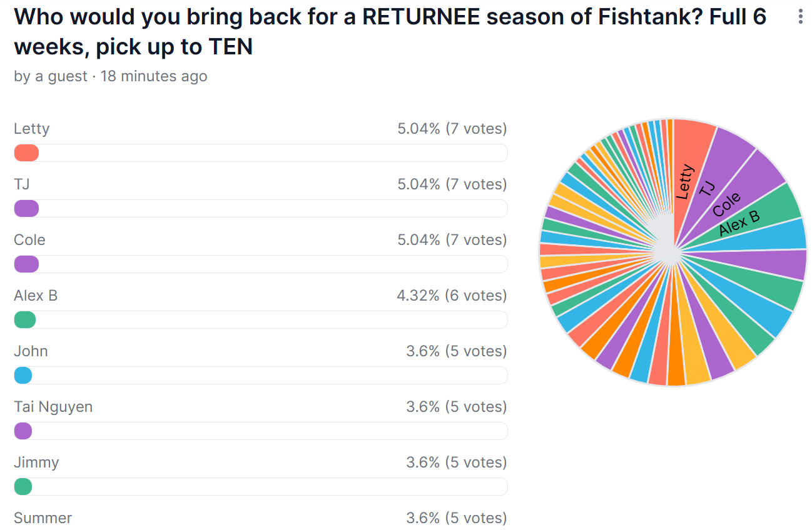Click the Letty option label

pyautogui.click(x=31, y=129)
